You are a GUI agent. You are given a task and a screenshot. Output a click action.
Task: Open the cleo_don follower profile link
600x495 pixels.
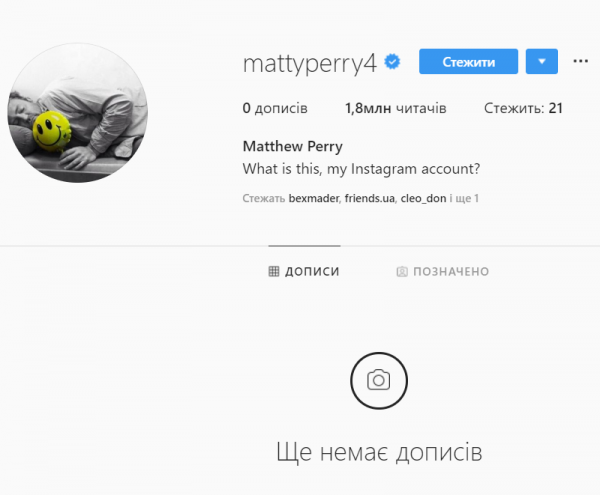tap(423, 198)
